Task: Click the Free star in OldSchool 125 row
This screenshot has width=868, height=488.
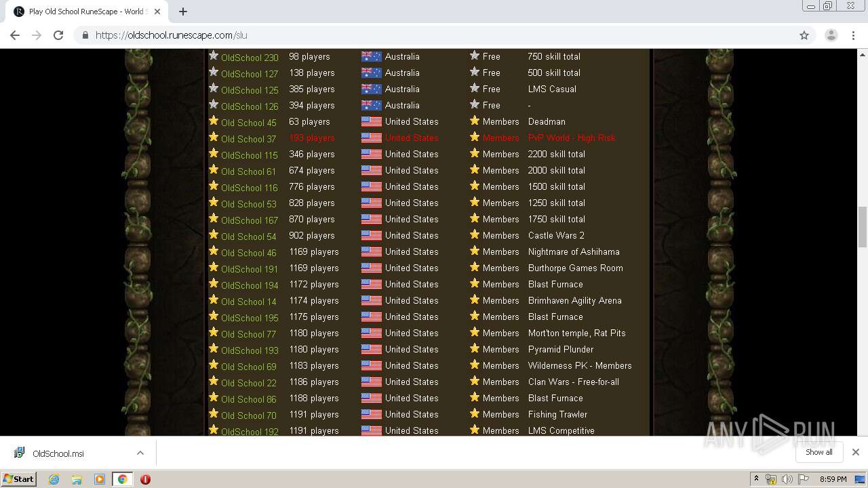Action: pos(475,88)
